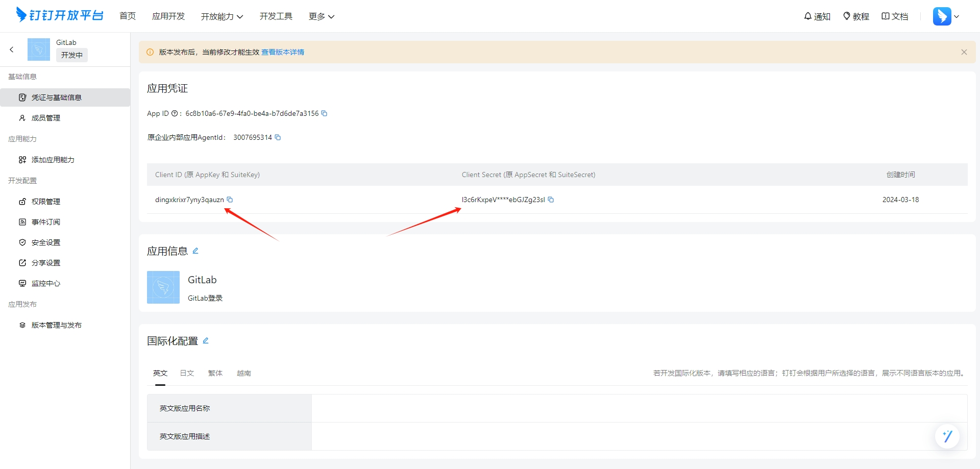Switch to the 越南 language tab
980x469 pixels.
244,373
